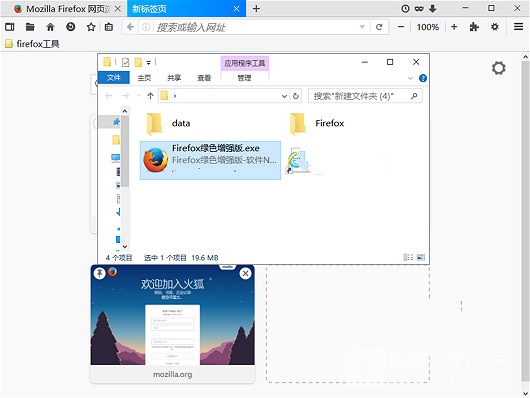The width and height of the screenshot is (530, 398).
Task: Click the Explorer search magnifier icon
Action: 414,96
